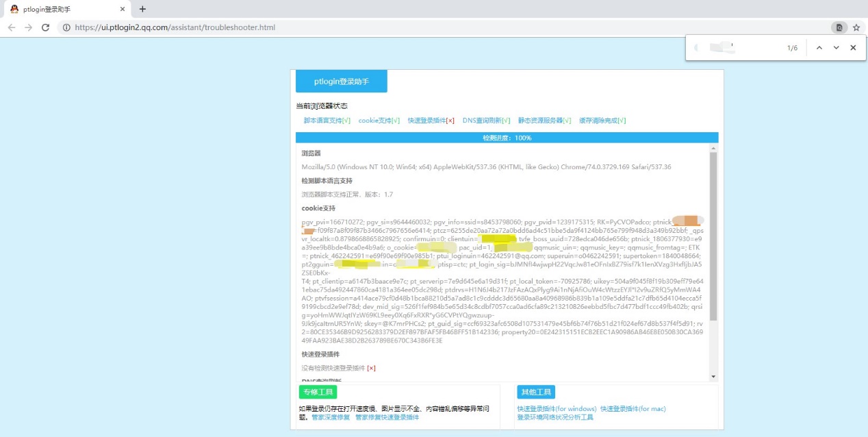868x437 pixels.
Task: Click the 当前浏览器状态 label
Action: pyautogui.click(x=322, y=106)
